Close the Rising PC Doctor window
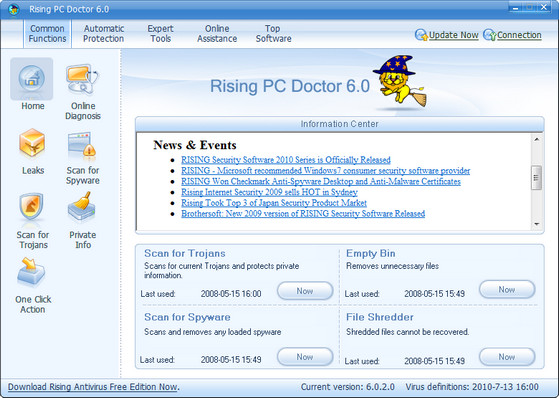Viewport: 559px width, 398px height. [544, 7]
